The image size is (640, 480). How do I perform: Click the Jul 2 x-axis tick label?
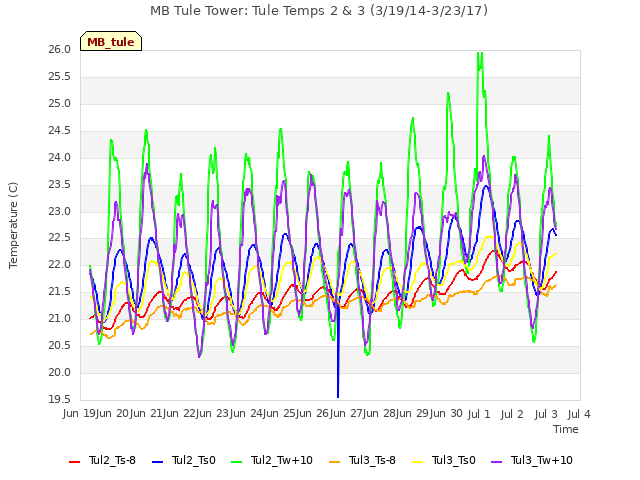coord(512,414)
